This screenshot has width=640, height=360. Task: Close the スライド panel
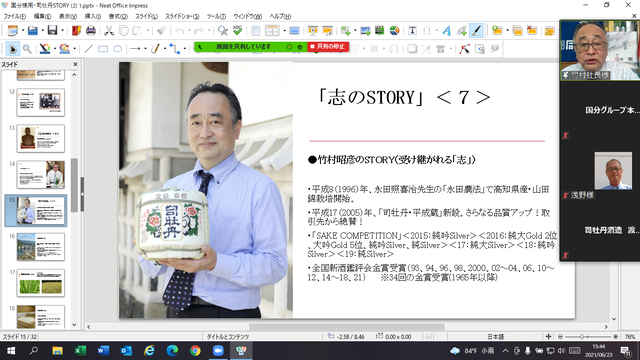pos(75,64)
